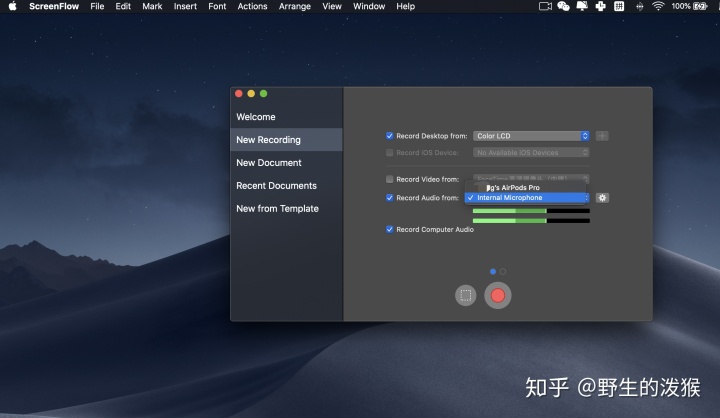Select Internal Microphone in audio list
The height and width of the screenshot is (418, 720).
point(526,198)
